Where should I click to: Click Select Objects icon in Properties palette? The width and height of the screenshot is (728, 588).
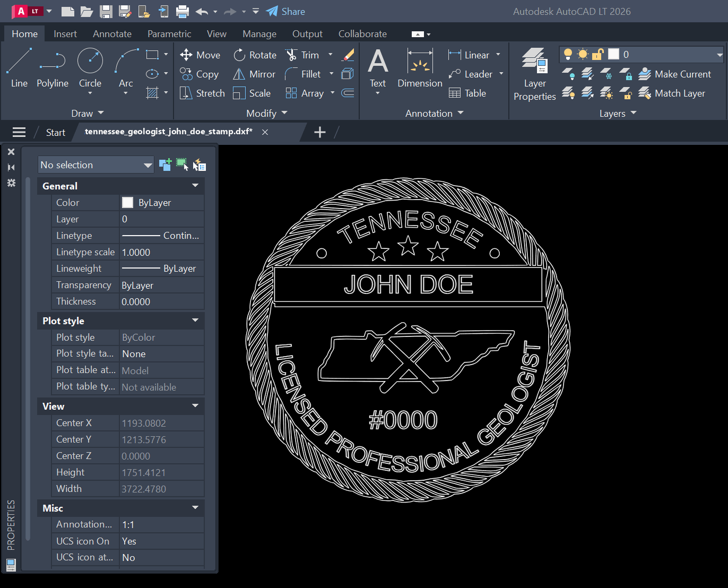pos(182,165)
